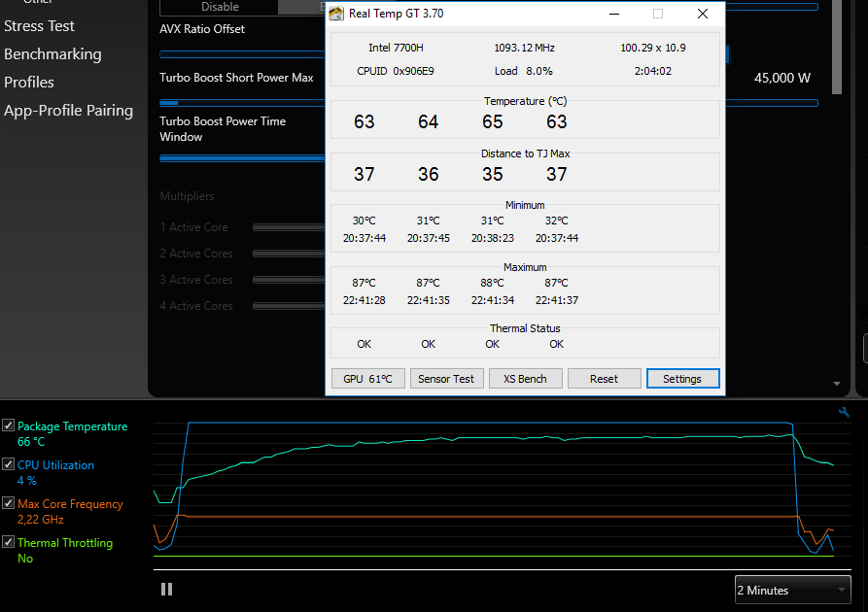The width and height of the screenshot is (868, 612).
Task: Click the Multipliers heading
Action: point(187,196)
